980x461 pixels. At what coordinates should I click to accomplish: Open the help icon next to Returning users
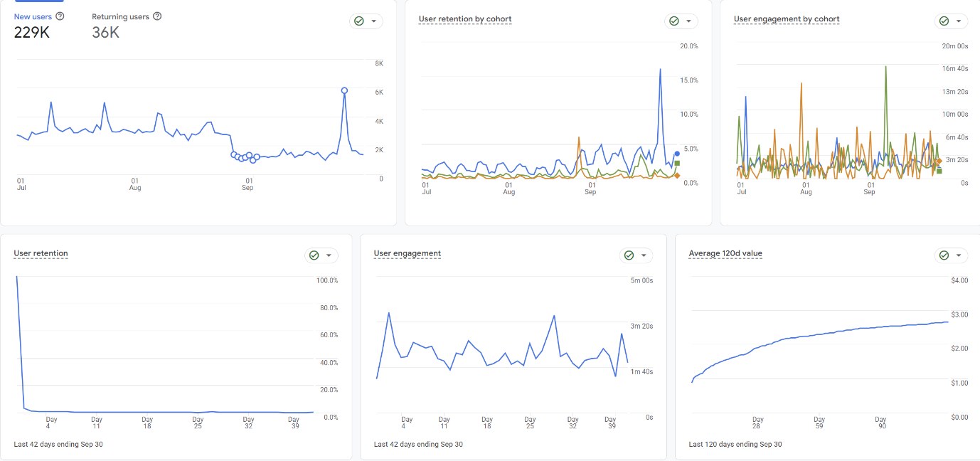(x=157, y=16)
